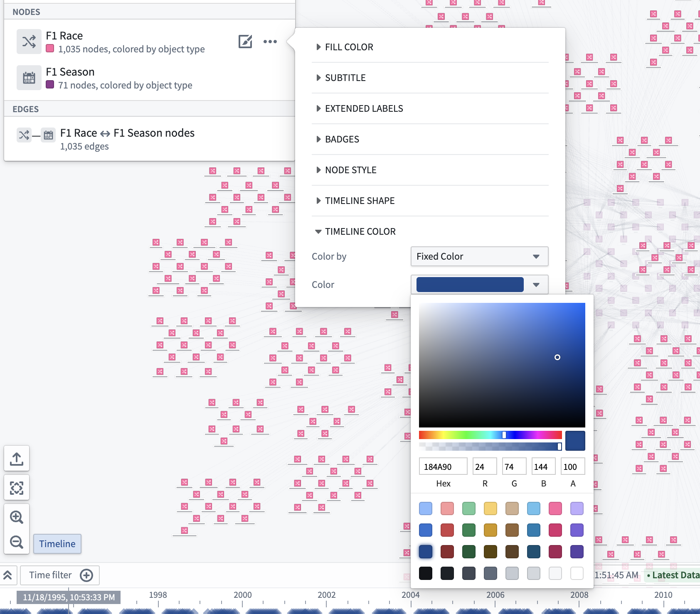The image size is (700, 614).
Task: Zoom in on the graph
Action: [x=17, y=517]
